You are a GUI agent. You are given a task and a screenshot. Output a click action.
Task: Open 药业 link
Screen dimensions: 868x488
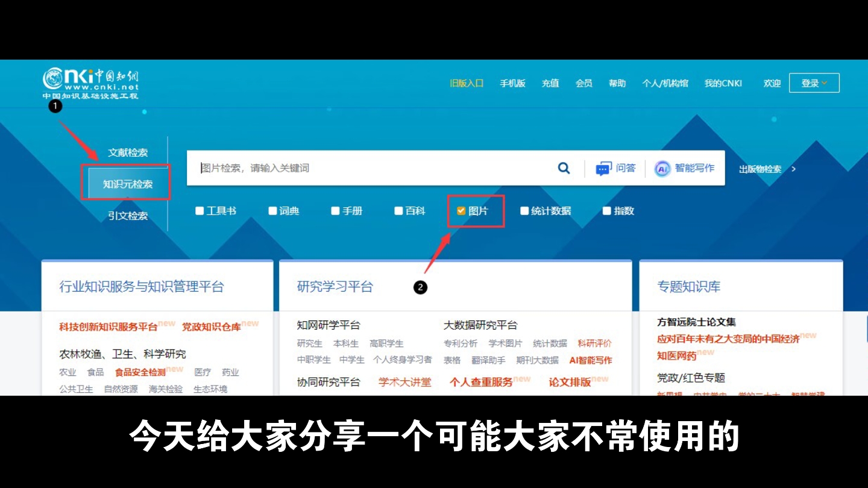click(230, 372)
